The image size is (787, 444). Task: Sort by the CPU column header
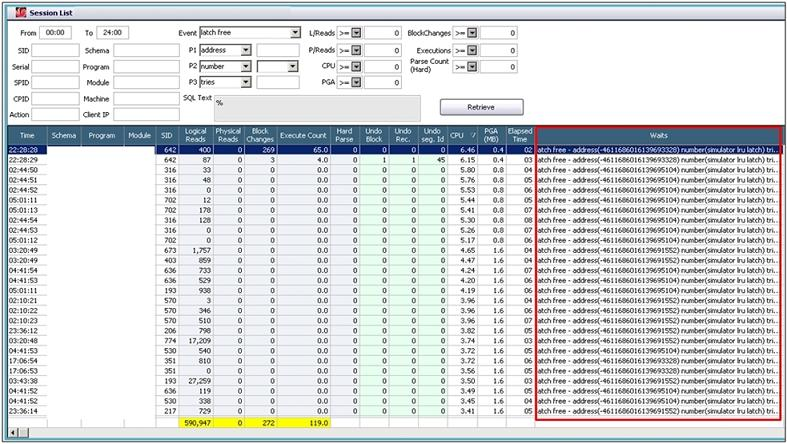click(462, 135)
